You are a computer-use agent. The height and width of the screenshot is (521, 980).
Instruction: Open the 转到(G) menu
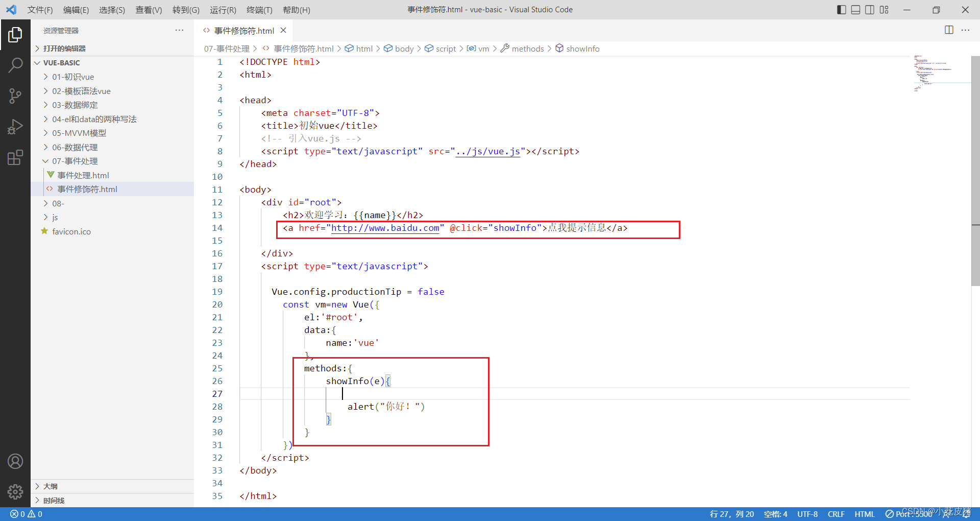186,10
